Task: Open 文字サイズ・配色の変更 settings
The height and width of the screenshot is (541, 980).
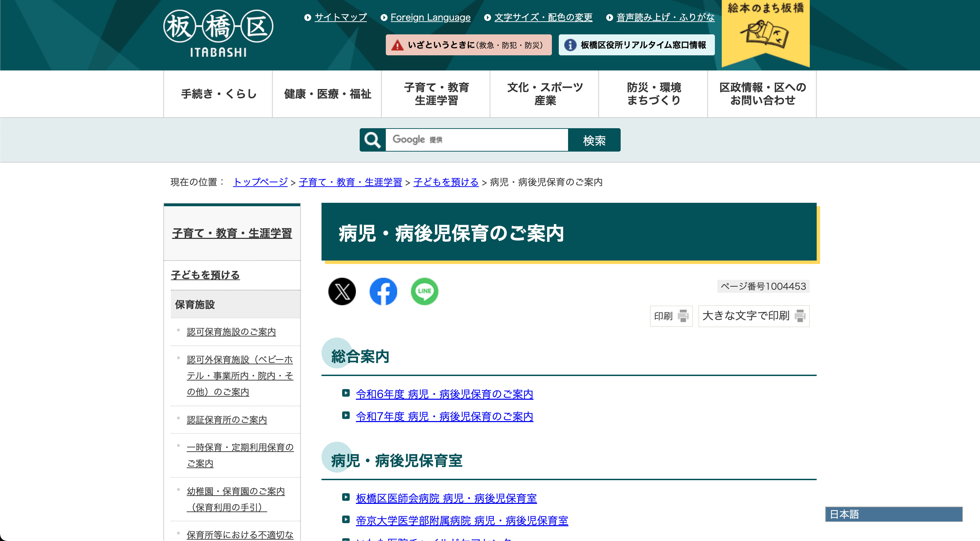Action: click(x=543, y=18)
